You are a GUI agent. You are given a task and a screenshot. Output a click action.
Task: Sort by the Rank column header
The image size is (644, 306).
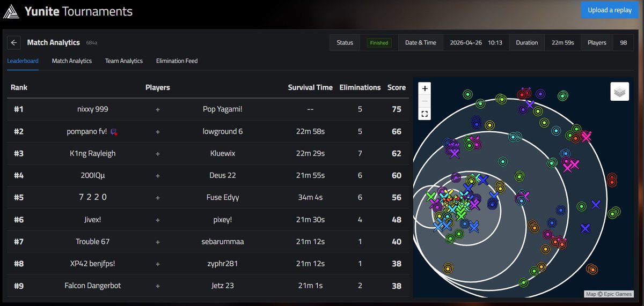(x=19, y=87)
